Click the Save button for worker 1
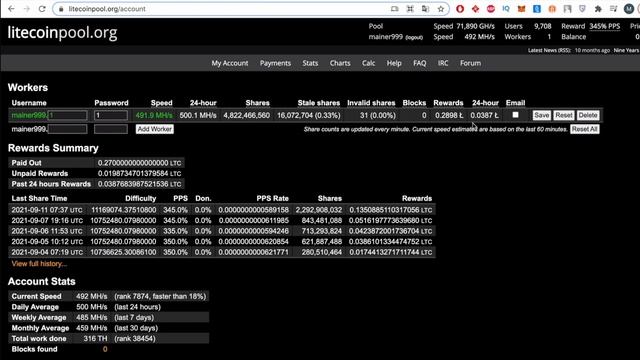The image size is (640, 360). 542,116
